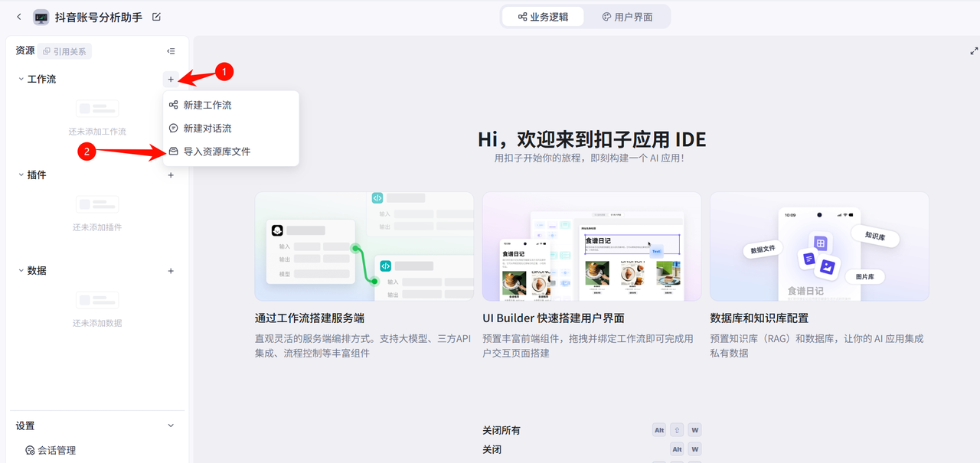Open the 通过工作流搭建服务端 card thumbnail

point(364,246)
